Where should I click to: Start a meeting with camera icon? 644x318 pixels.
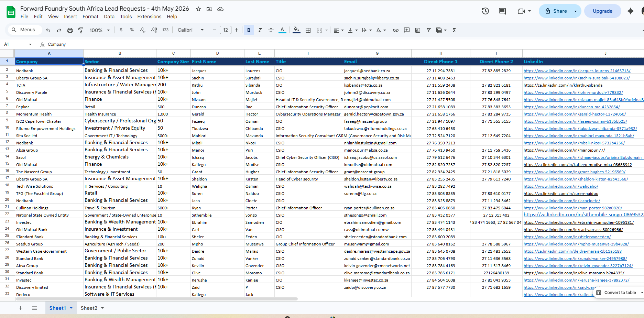point(521,11)
